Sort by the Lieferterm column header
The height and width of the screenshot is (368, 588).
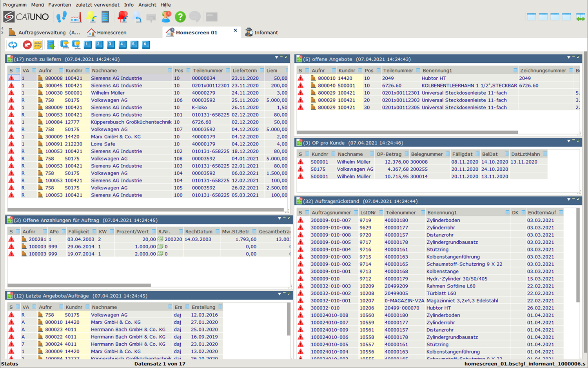(x=245, y=71)
